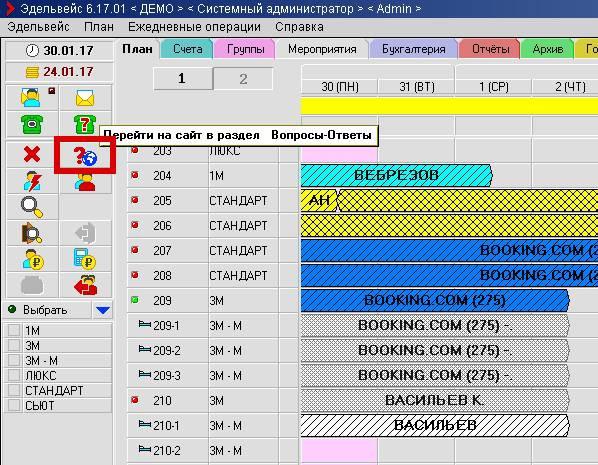This screenshot has height=465, width=598.
Task: Click the green phone with question mark
Action: point(85,124)
